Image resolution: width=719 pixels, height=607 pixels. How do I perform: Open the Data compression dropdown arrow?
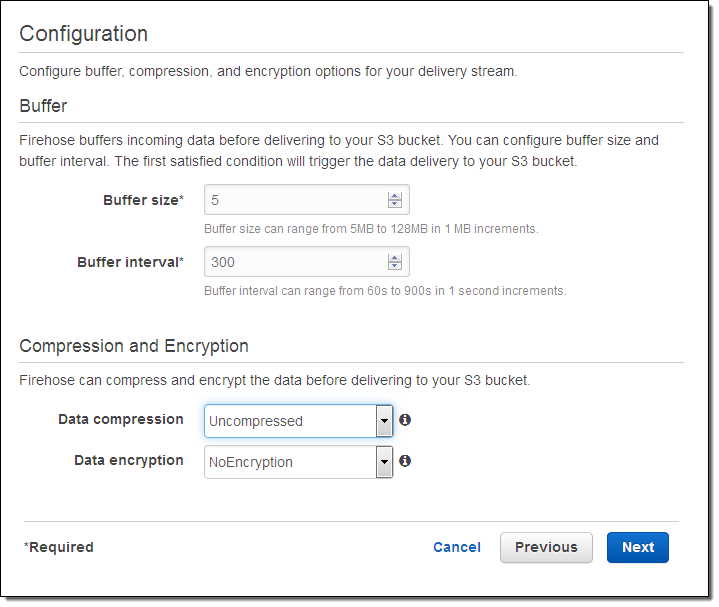(x=384, y=420)
